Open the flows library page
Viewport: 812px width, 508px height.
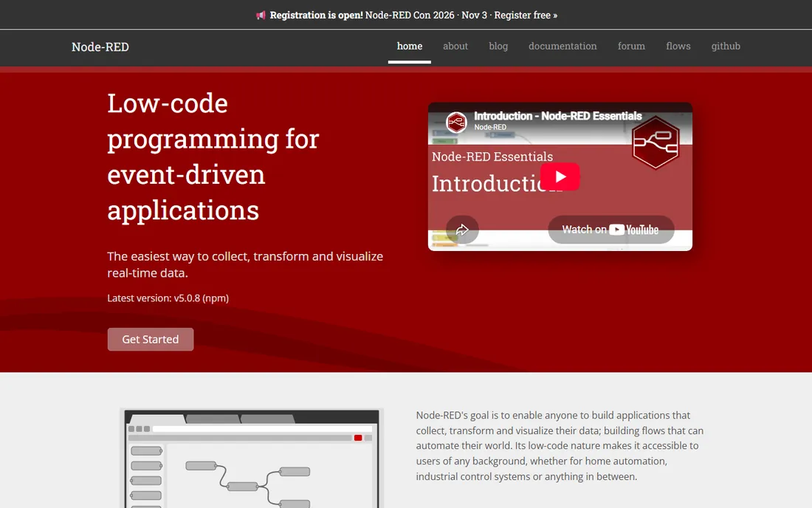[x=678, y=46]
